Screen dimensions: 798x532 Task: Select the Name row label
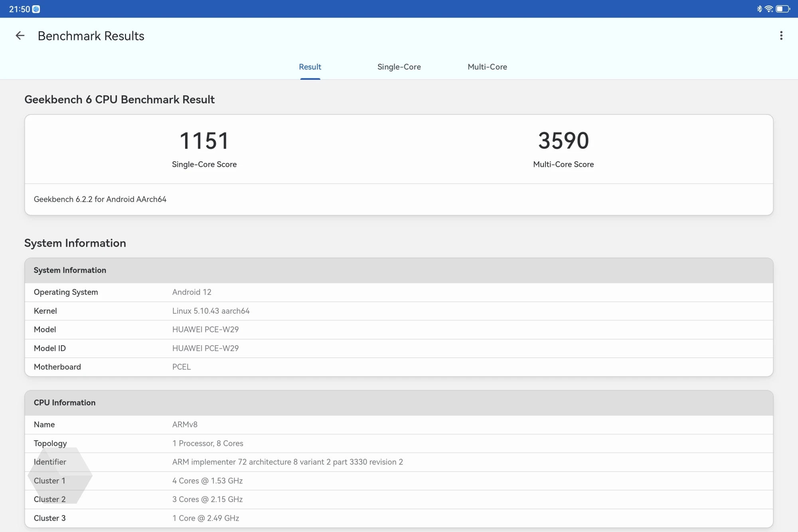[44, 425]
